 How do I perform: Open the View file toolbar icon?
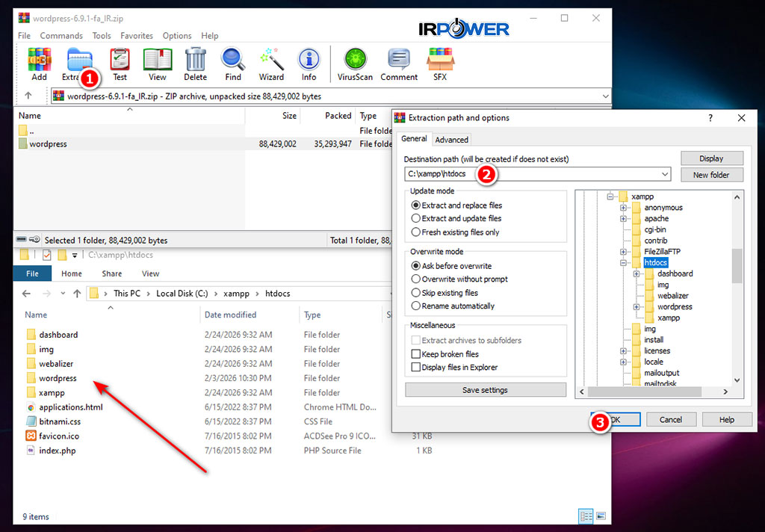(157, 64)
